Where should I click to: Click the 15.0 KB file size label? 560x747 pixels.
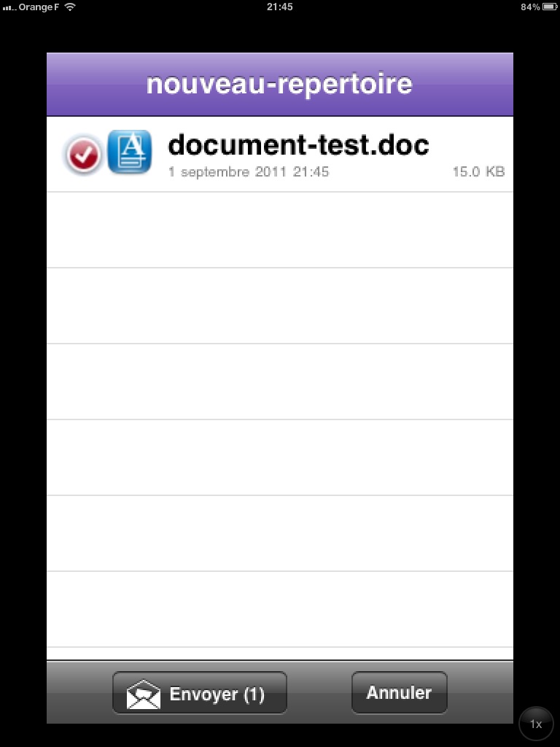(x=478, y=171)
